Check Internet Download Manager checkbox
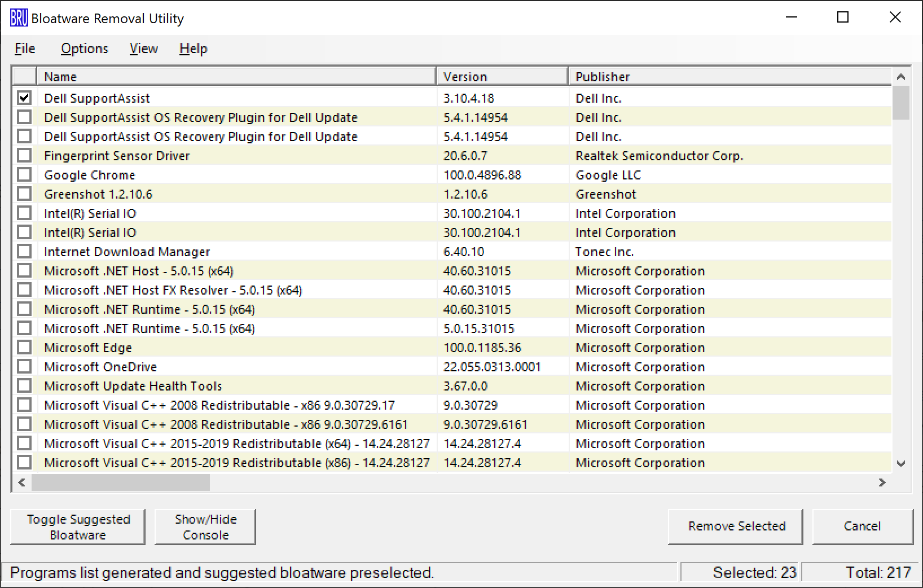The image size is (923, 588). (24, 251)
